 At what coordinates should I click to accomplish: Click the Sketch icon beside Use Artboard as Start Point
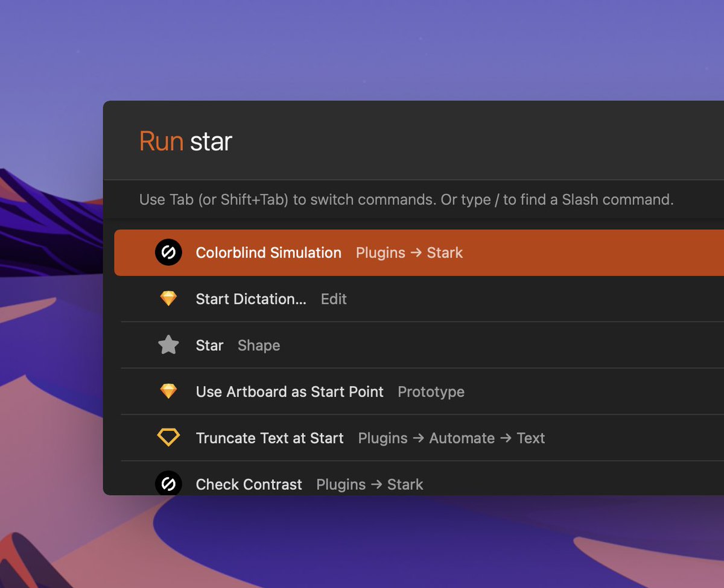pos(168,391)
